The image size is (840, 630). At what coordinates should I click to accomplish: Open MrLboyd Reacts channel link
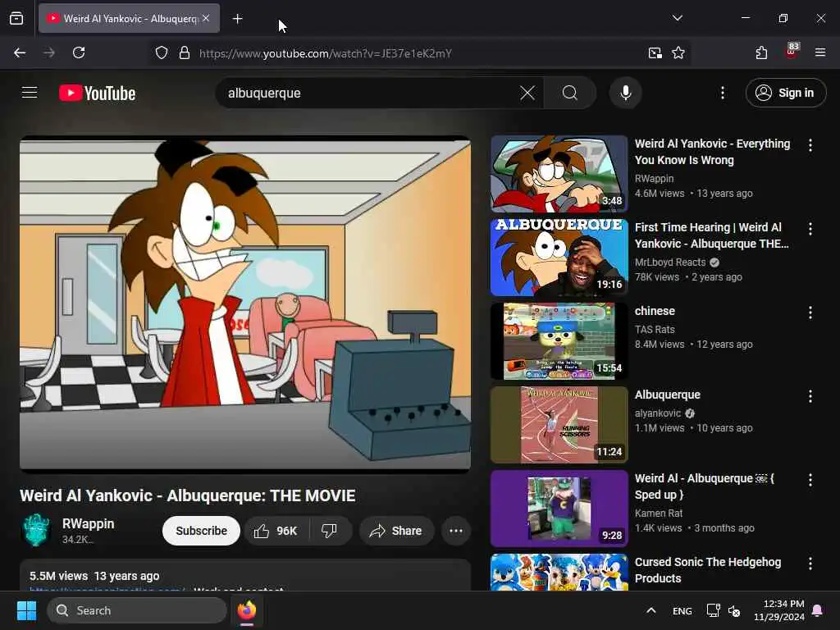(670, 262)
